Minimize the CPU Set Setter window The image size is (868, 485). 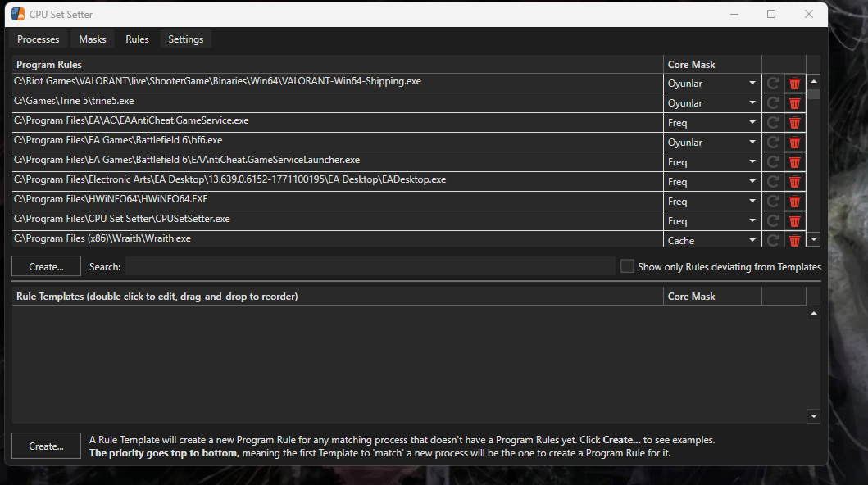734,15
